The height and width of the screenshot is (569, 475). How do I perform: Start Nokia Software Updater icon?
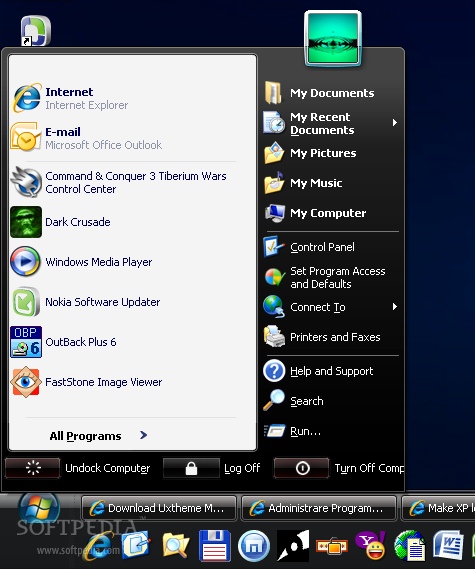coord(25,302)
